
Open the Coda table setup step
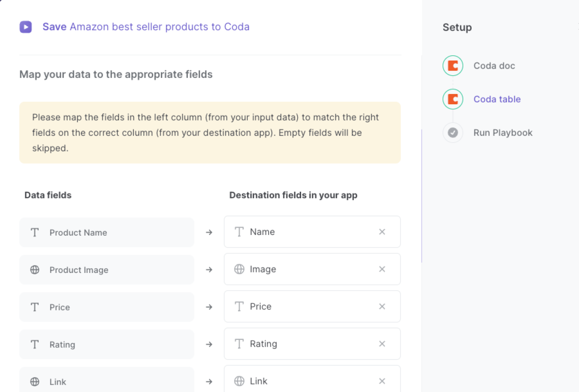pyautogui.click(x=497, y=99)
